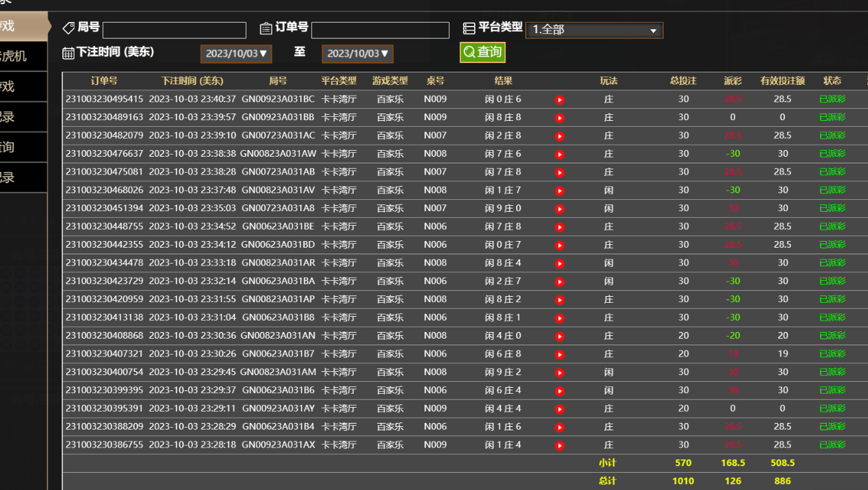This screenshot has height=490, width=868.
Task: Play video for order 231003230442355
Action: click(x=560, y=246)
